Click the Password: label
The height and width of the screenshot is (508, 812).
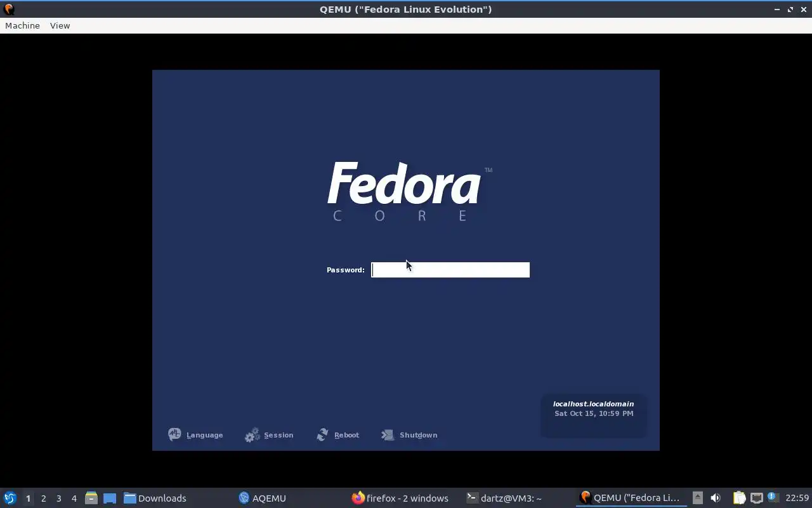tap(345, 270)
